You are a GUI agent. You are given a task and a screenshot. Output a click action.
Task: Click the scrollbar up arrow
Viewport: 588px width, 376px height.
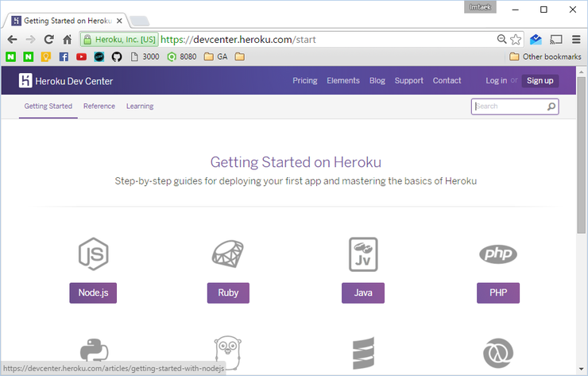[582, 72]
